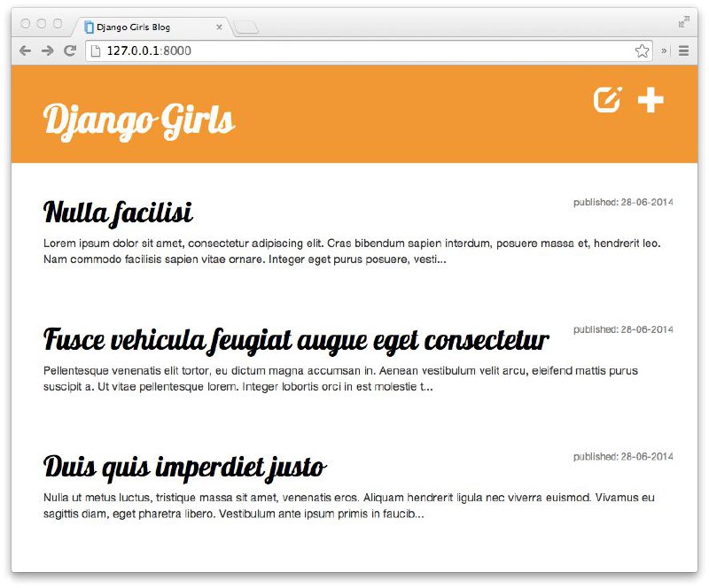This screenshot has height=588, width=709.
Task: Go back with the browser back arrow
Action: pyautogui.click(x=26, y=50)
